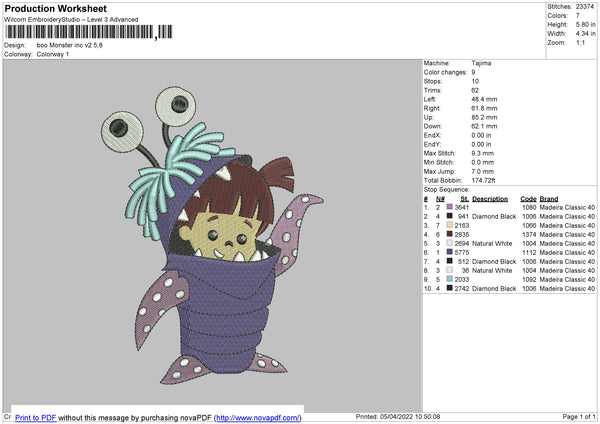Viewport: 600px width, 424px height.
Task: Click the Right value 61.8 mm
Action: point(484,108)
